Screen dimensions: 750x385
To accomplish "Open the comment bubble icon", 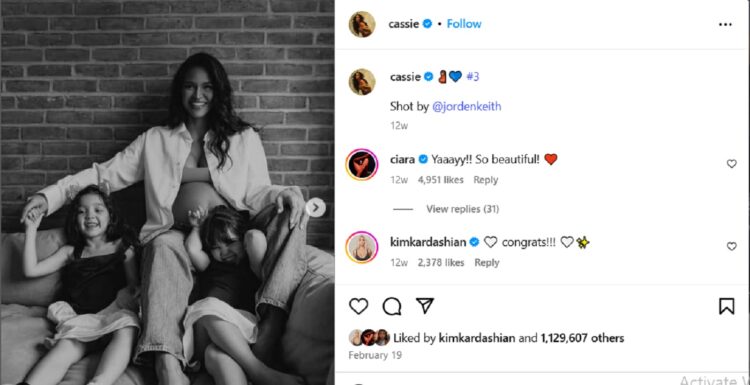I will 392,306.
